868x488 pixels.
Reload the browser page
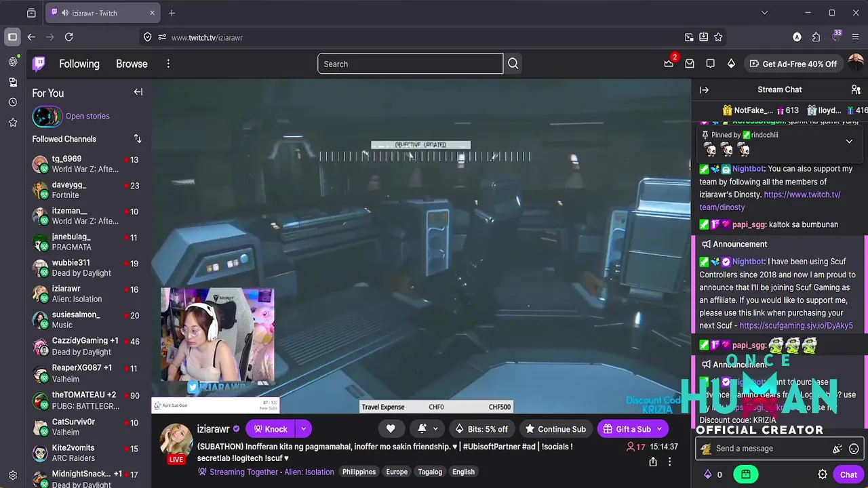(68, 37)
